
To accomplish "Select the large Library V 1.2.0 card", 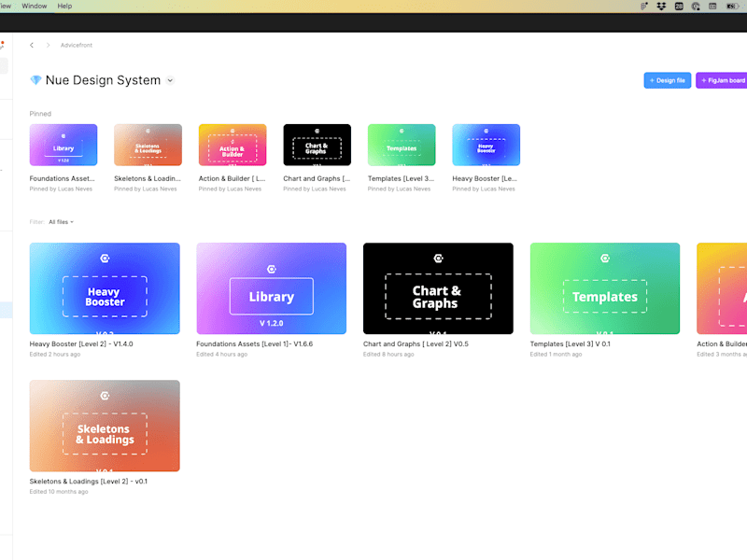I will click(272, 288).
